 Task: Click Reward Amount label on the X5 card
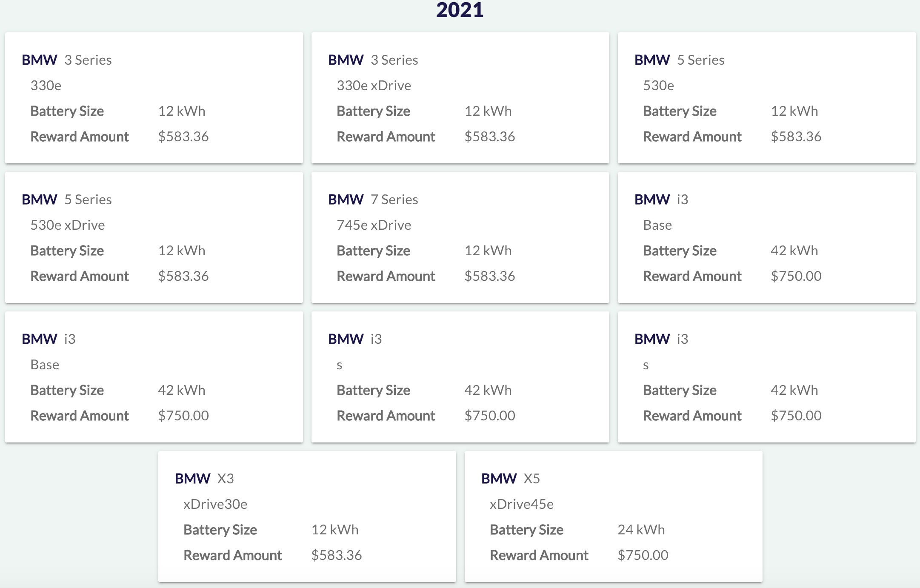coord(539,555)
